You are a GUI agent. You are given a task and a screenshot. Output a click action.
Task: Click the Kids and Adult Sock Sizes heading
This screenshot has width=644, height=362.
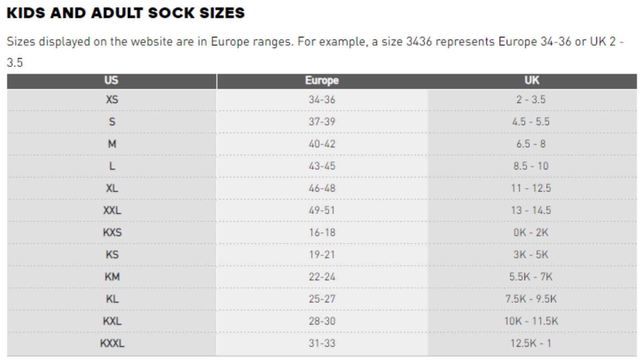[x=126, y=13]
